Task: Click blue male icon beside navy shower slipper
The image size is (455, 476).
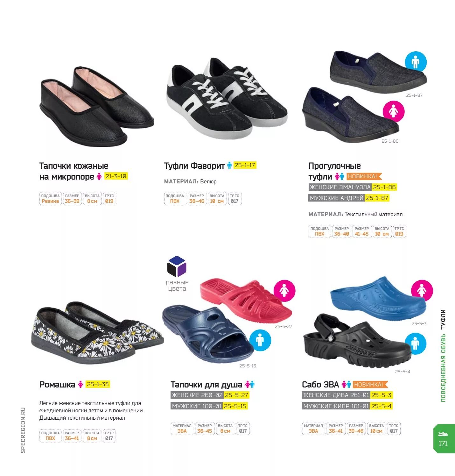Action: (x=260, y=340)
